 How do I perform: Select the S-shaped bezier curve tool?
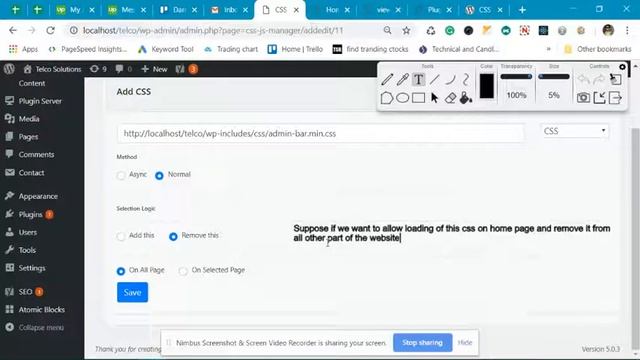coord(466,79)
